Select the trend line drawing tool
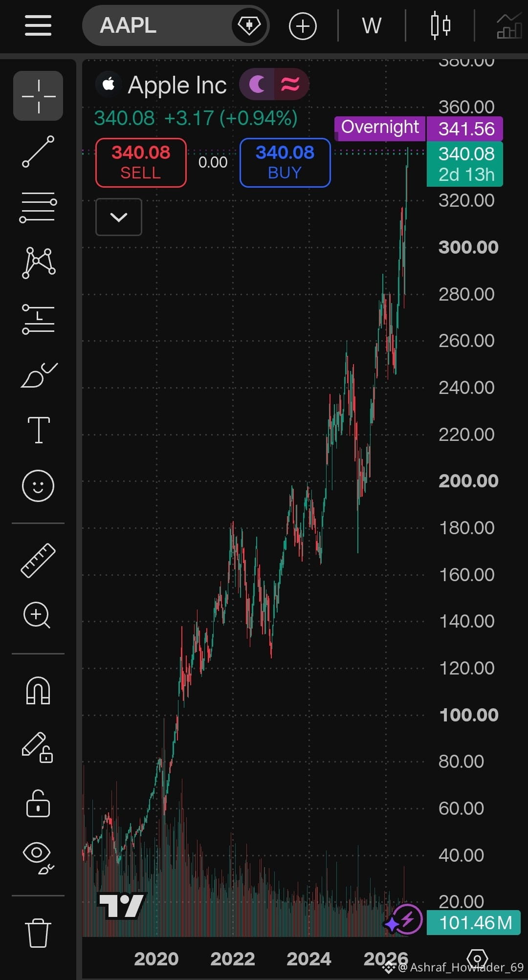This screenshot has height=980, width=528. [x=38, y=152]
